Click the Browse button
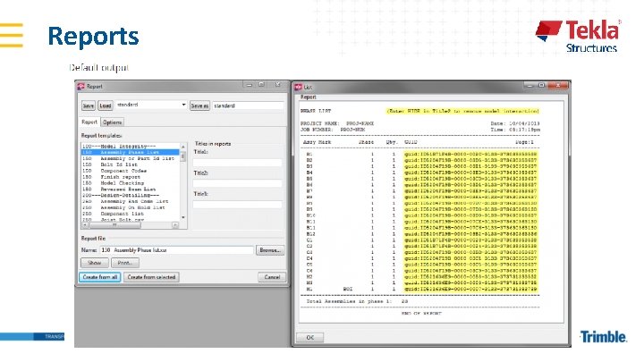This screenshot has height=362, width=644. click(x=270, y=250)
